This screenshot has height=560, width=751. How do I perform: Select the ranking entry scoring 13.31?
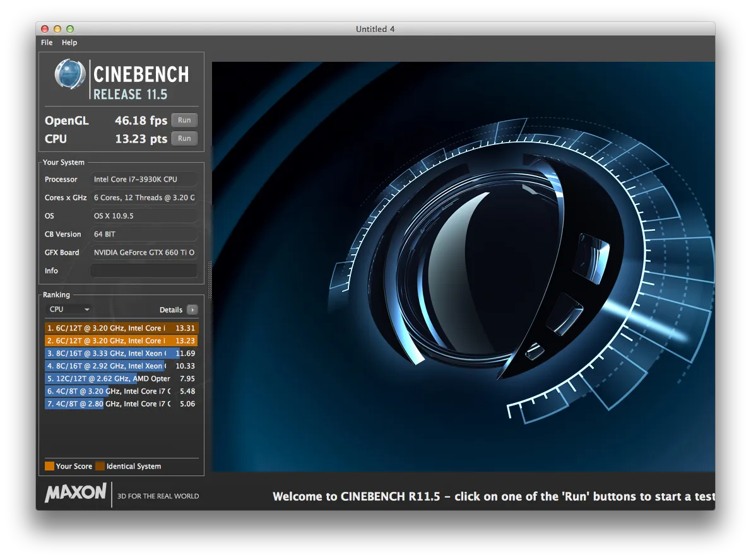(121, 328)
